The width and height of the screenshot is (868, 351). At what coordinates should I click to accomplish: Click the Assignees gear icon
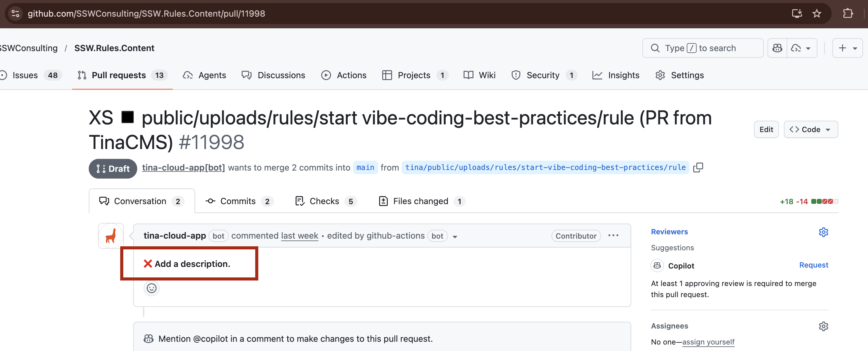coord(823,326)
